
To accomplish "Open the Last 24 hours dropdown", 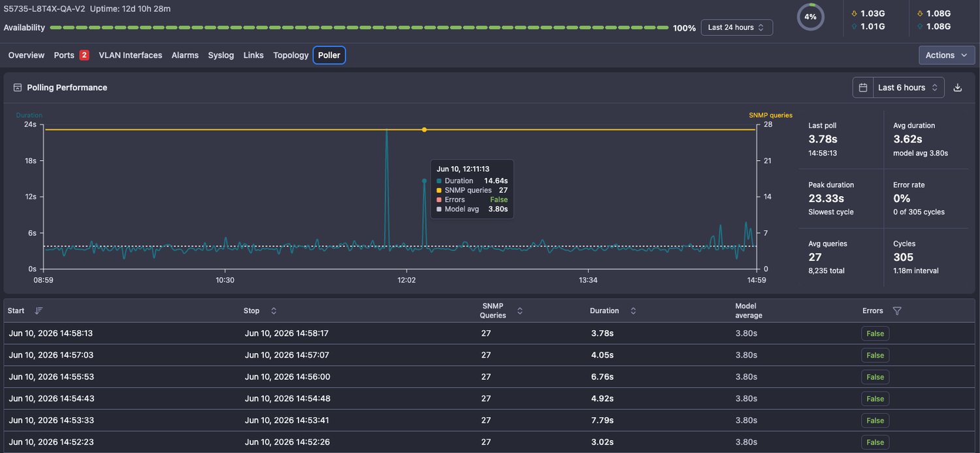I will pyautogui.click(x=737, y=27).
